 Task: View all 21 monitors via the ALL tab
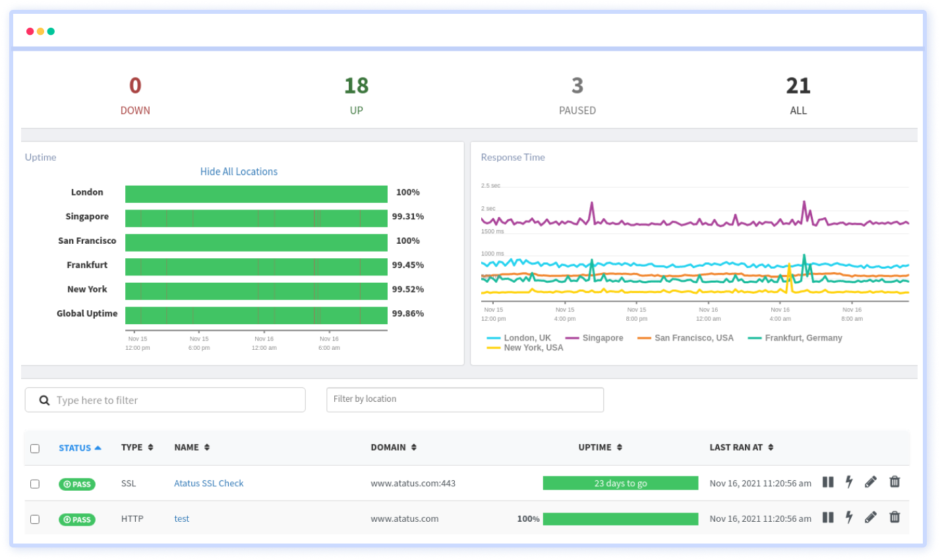tap(798, 96)
